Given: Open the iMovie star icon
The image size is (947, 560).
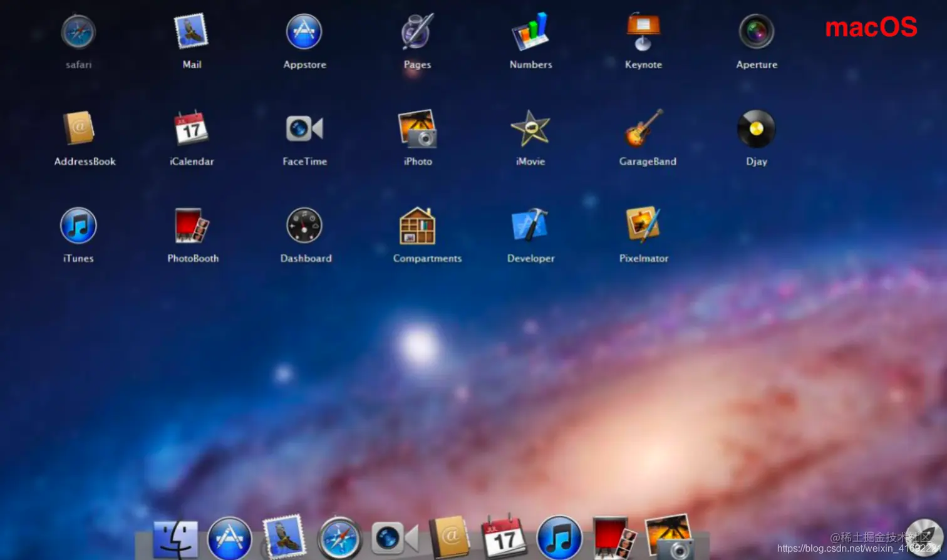Looking at the screenshot, I should point(530,128).
